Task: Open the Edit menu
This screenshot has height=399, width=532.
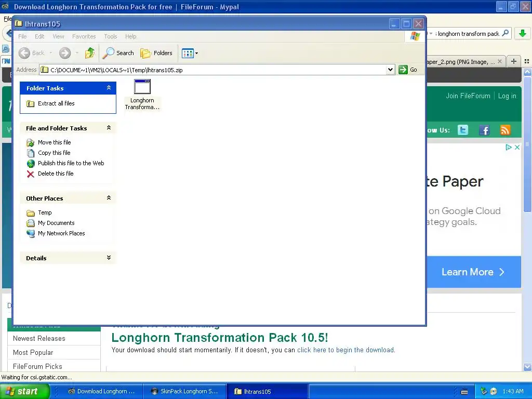Action: 39,36
